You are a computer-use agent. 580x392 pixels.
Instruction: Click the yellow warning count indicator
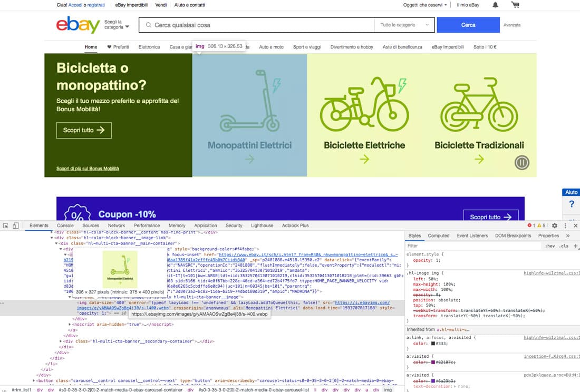(x=542, y=226)
